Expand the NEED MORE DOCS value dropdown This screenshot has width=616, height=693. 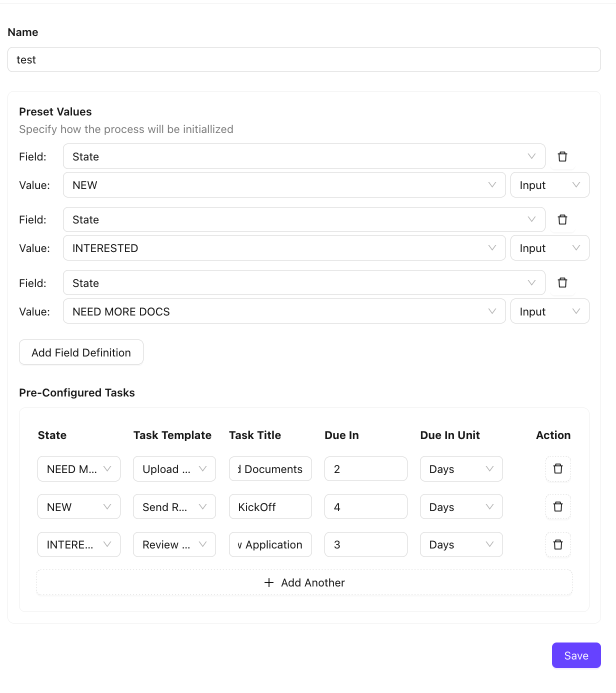pos(284,311)
